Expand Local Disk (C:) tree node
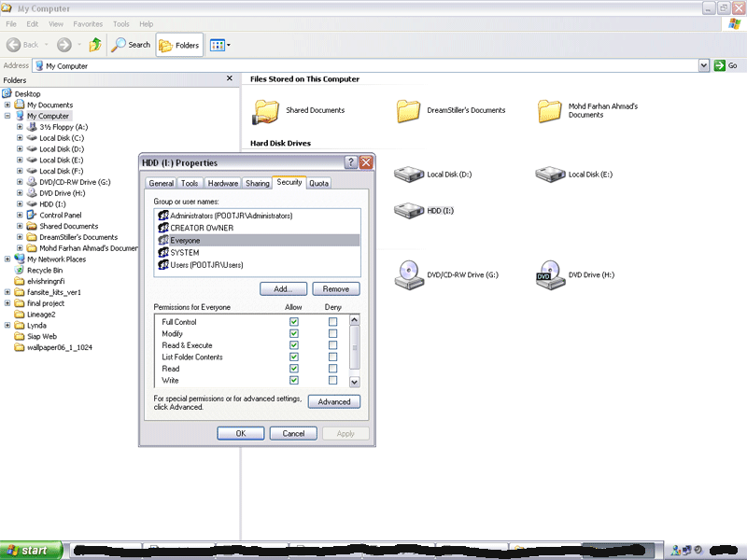The image size is (747, 560). [x=20, y=138]
